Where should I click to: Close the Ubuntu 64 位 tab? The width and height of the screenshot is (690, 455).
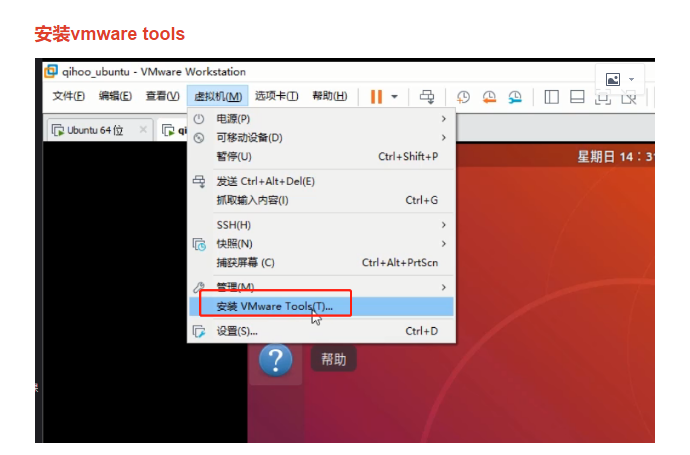[x=143, y=129]
